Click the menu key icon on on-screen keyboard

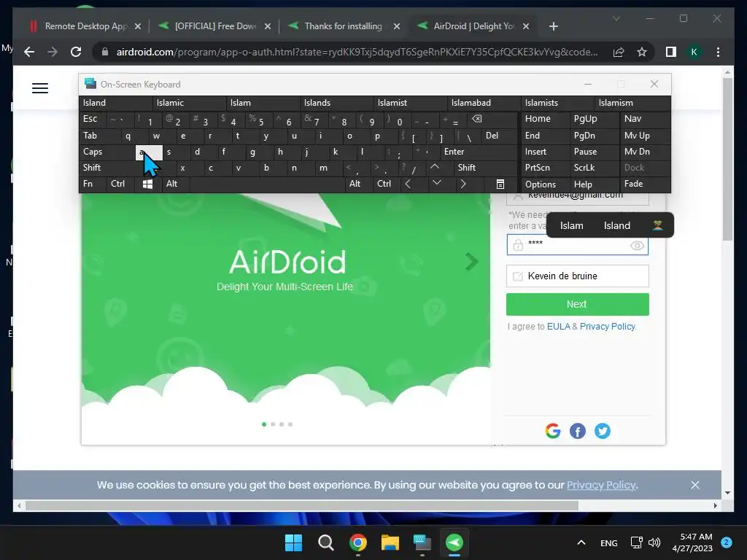[500, 184]
